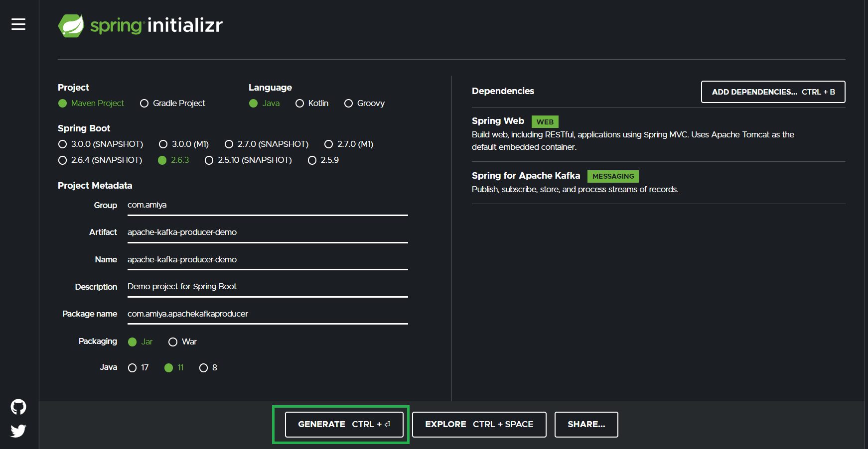Click the Spring Boot section heading

[84, 128]
